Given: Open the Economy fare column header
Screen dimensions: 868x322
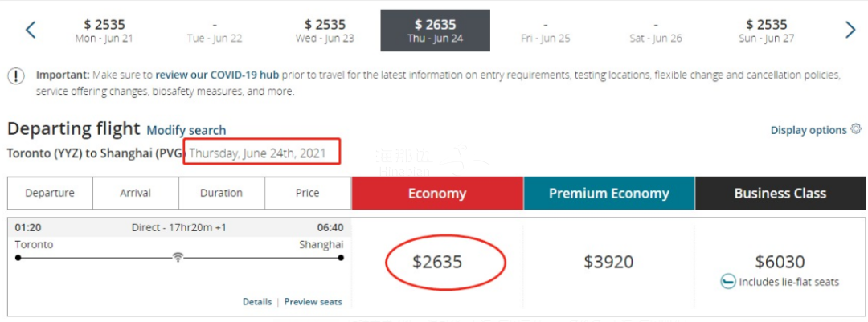Looking at the screenshot, I should 437,193.
